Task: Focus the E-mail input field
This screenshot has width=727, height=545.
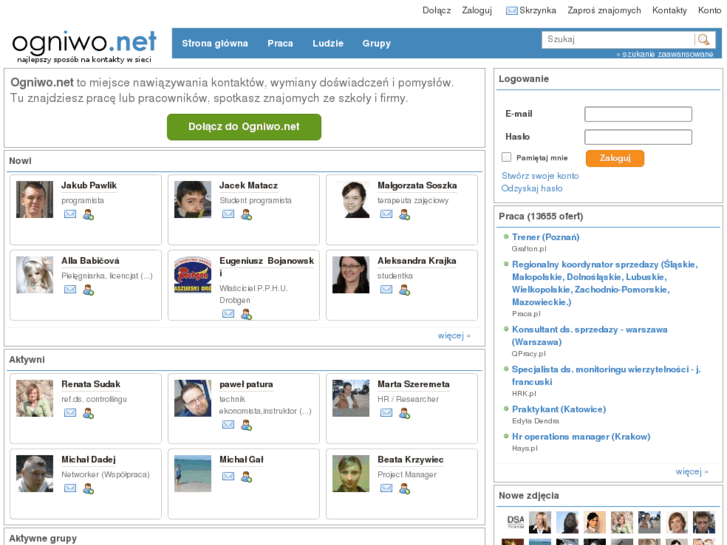Action: coord(638,114)
